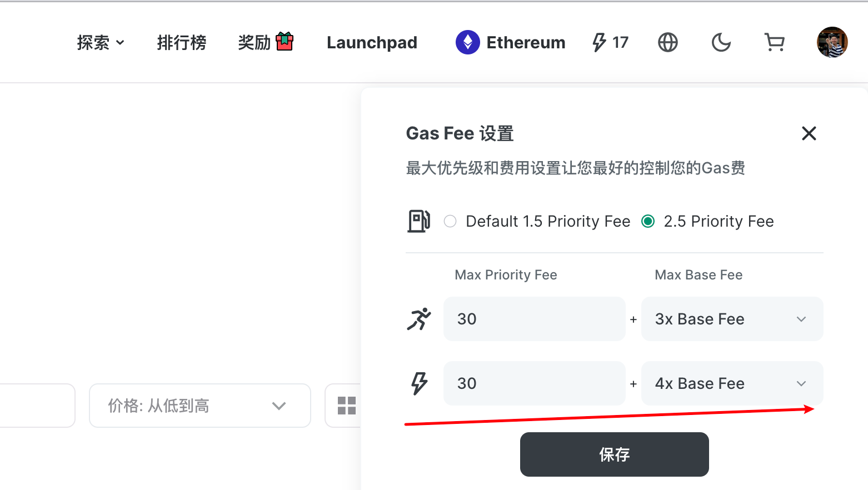
Task: Select 2.5 Priority Fee radio option
Action: 648,221
